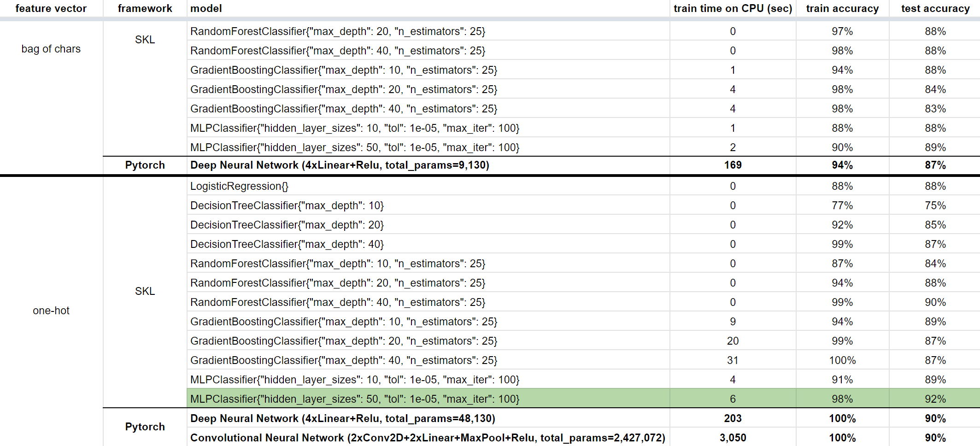Click the "framework" column header

(x=145, y=8)
